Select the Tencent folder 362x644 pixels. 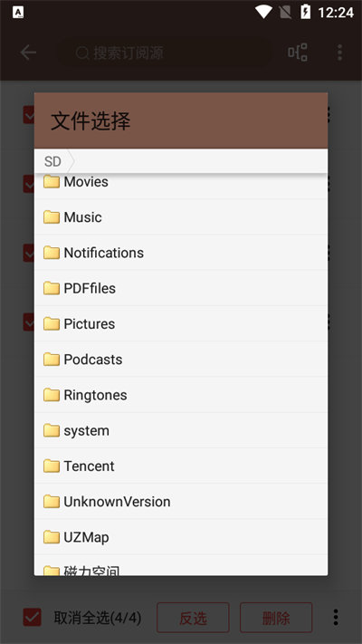(x=181, y=466)
